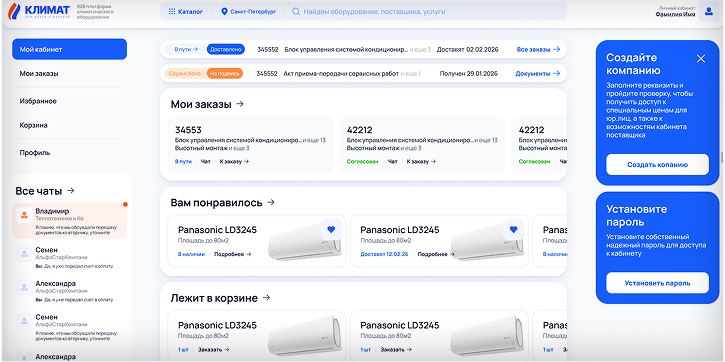The height and width of the screenshot is (362, 725).
Task: Click Заказать on first basket Panasonic card
Action: [x=214, y=350]
